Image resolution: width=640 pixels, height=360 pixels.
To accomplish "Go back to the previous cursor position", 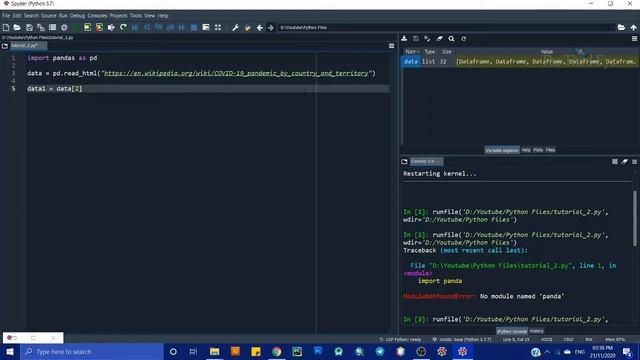I will (x=260, y=27).
